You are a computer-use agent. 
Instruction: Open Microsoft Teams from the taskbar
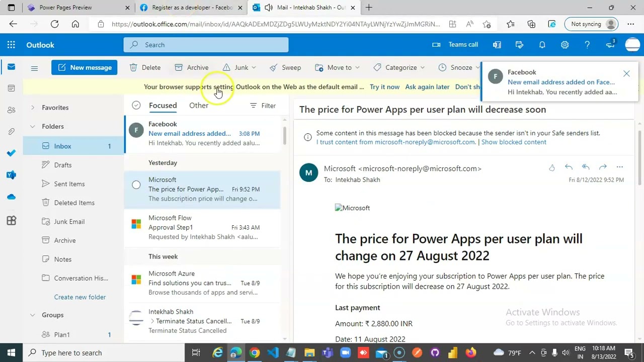tap(327, 353)
